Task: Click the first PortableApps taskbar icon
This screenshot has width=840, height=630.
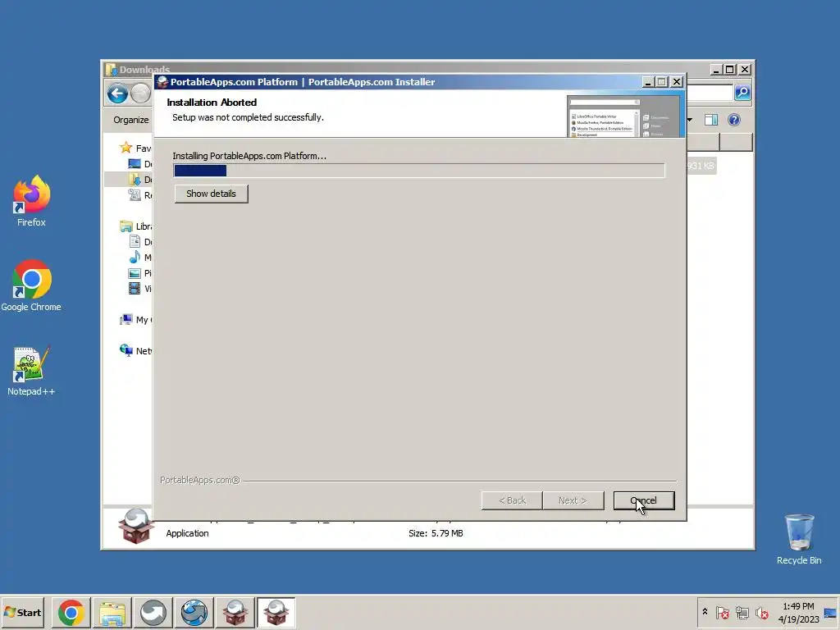Action: [235, 612]
